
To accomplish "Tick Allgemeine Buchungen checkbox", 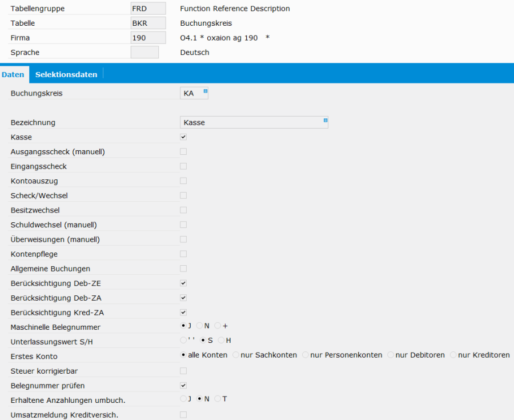I will tap(183, 269).
